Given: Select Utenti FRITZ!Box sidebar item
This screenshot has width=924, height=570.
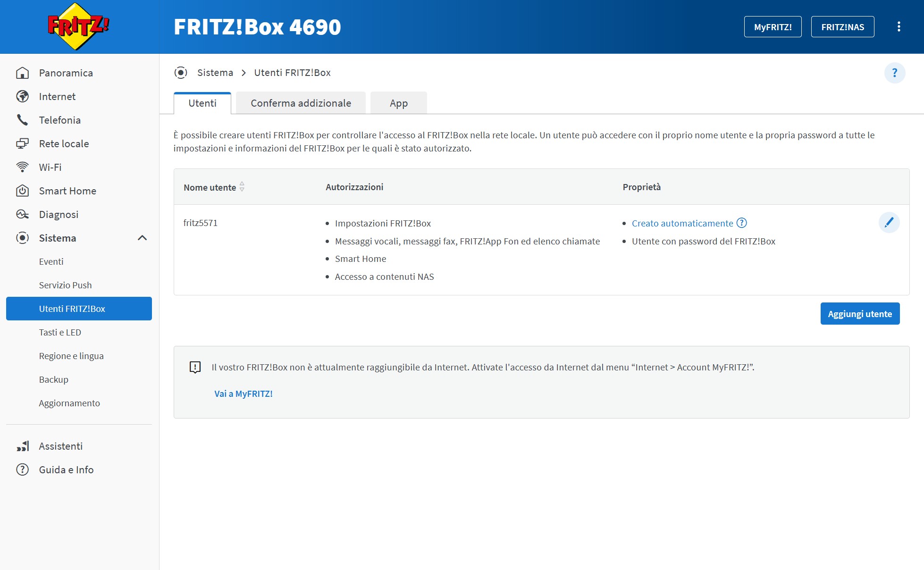Looking at the screenshot, I should (79, 309).
